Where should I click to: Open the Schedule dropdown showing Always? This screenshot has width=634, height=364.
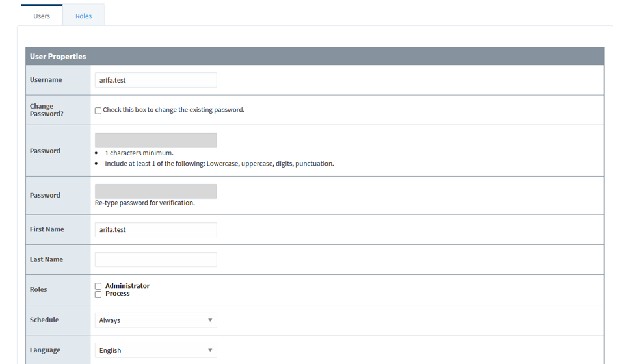pyautogui.click(x=155, y=320)
